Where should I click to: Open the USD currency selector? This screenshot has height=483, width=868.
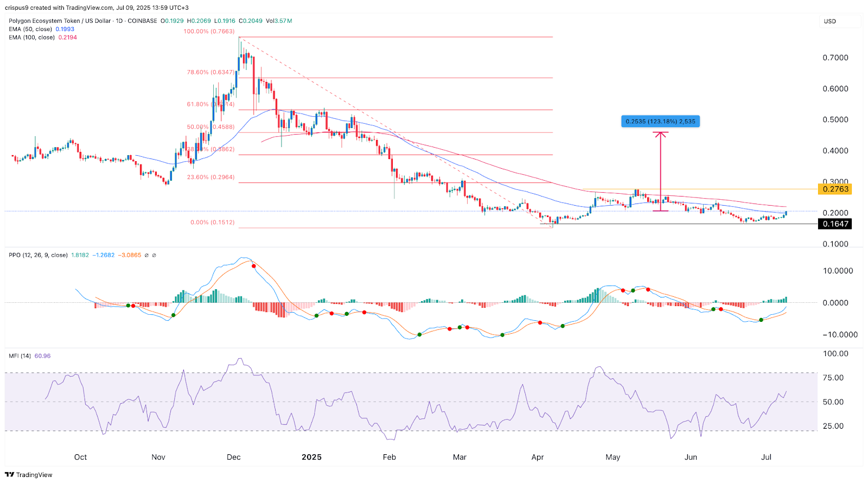point(840,21)
